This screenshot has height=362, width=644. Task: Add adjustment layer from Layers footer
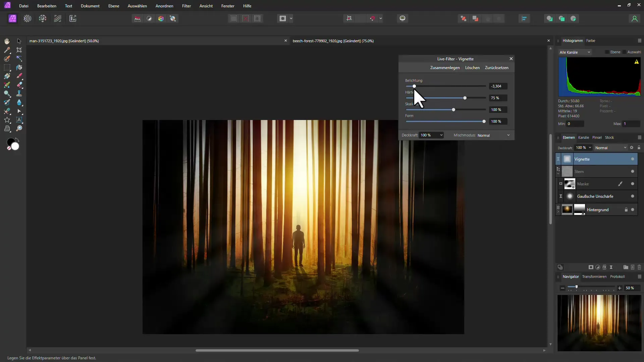[598, 267]
